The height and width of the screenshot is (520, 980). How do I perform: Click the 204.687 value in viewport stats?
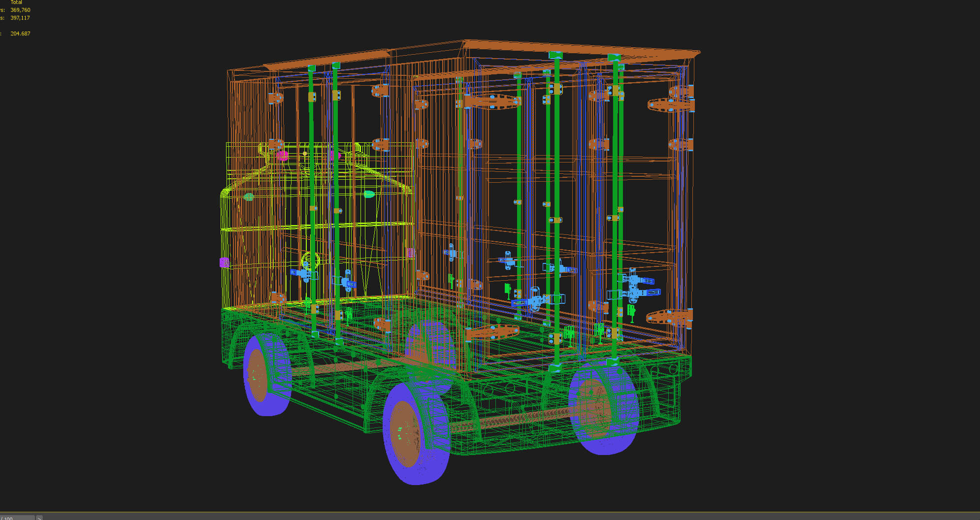tap(20, 33)
